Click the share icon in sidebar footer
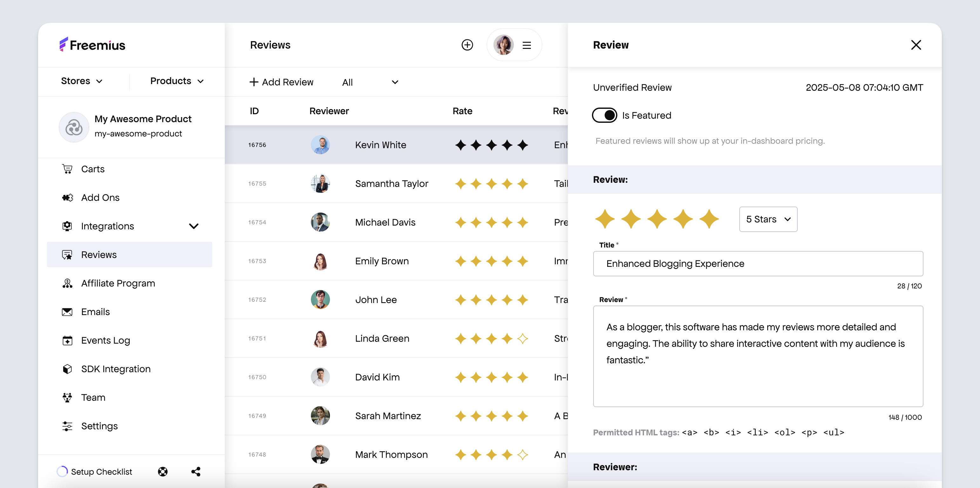 coord(196,471)
